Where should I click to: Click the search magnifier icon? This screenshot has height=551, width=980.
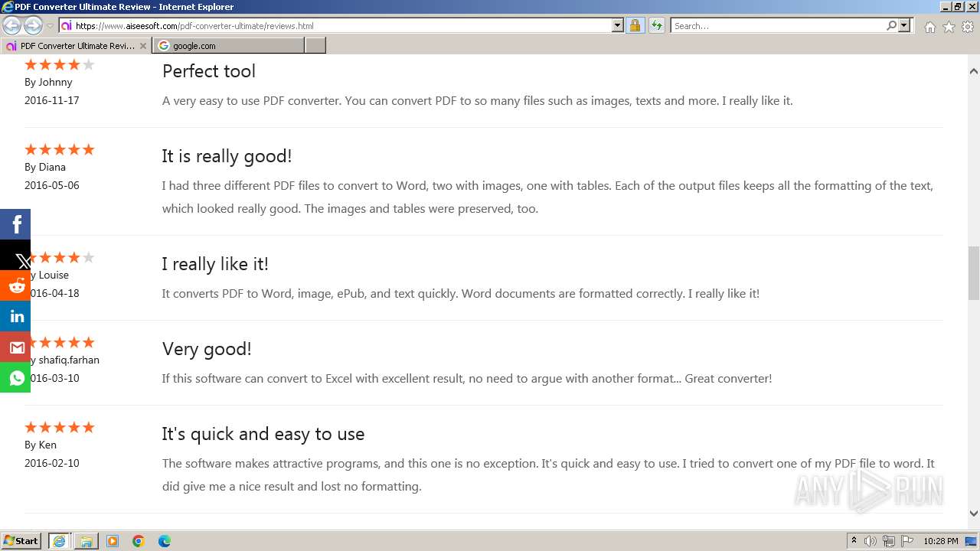[891, 25]
